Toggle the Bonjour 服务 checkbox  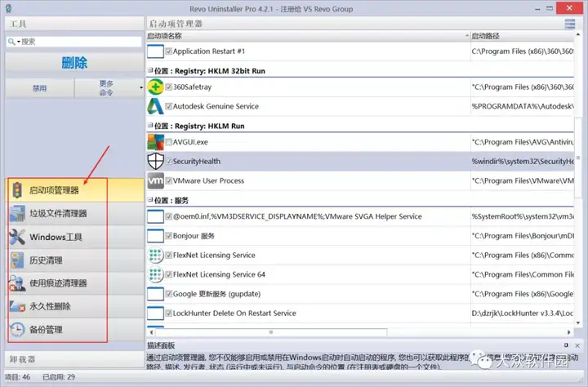coord(169,236)
